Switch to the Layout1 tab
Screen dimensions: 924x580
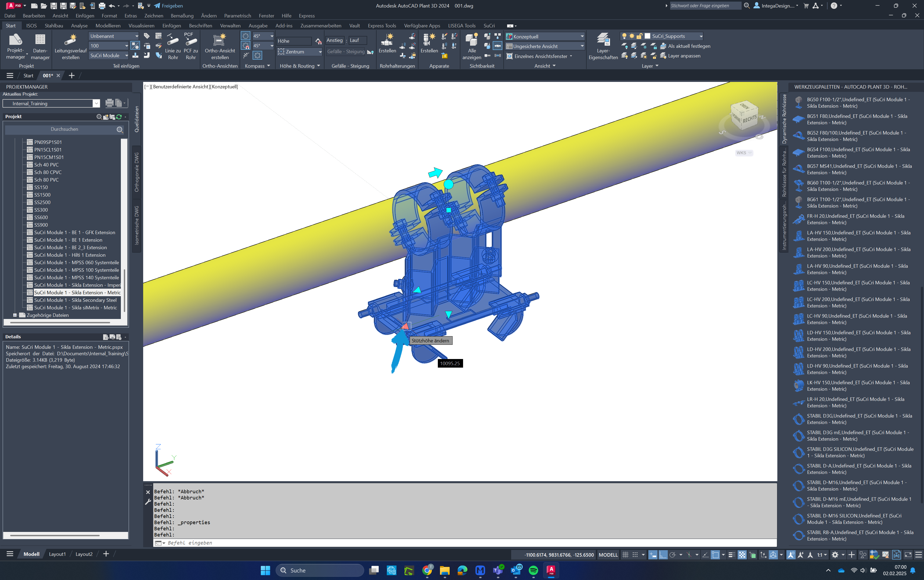57,554
